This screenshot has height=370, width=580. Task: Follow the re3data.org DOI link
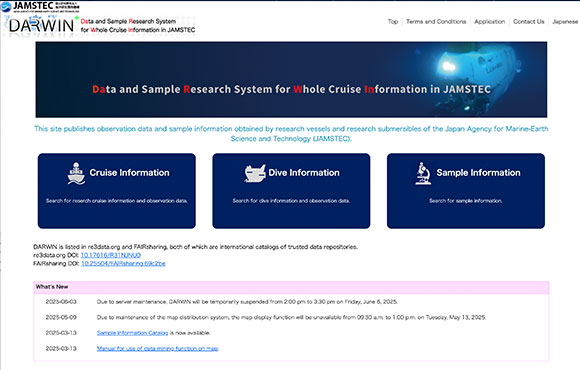[x=111, y=255]
